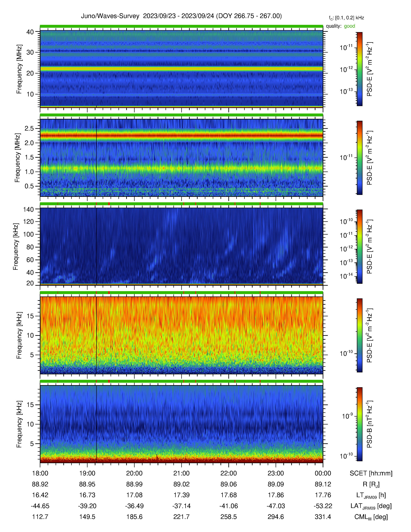
Task: Click the 21:00 SCET time tick label
Action: pyautogui.click(x=181, y=473)
